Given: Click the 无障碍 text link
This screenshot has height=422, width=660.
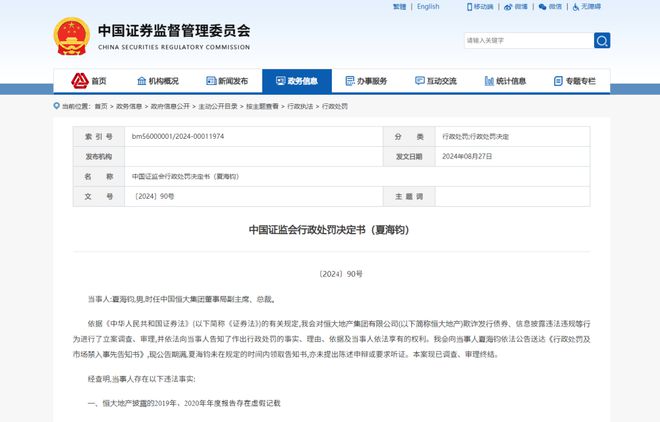Looking at the screenshot, I should pos(591,7).
